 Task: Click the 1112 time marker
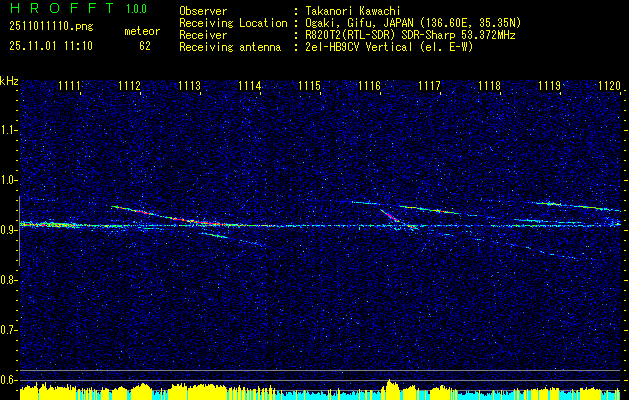(x=130, y=86)
